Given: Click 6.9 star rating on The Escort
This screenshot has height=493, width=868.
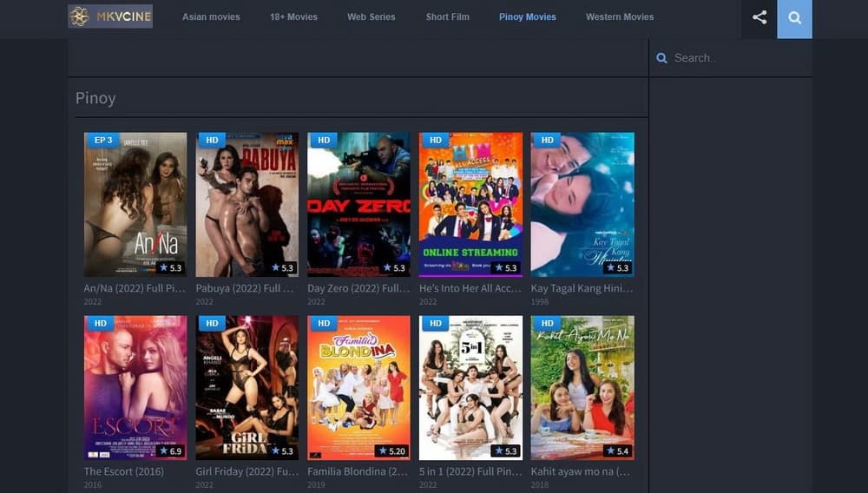Looking at the screenshot, I should (x=170, y=451).
